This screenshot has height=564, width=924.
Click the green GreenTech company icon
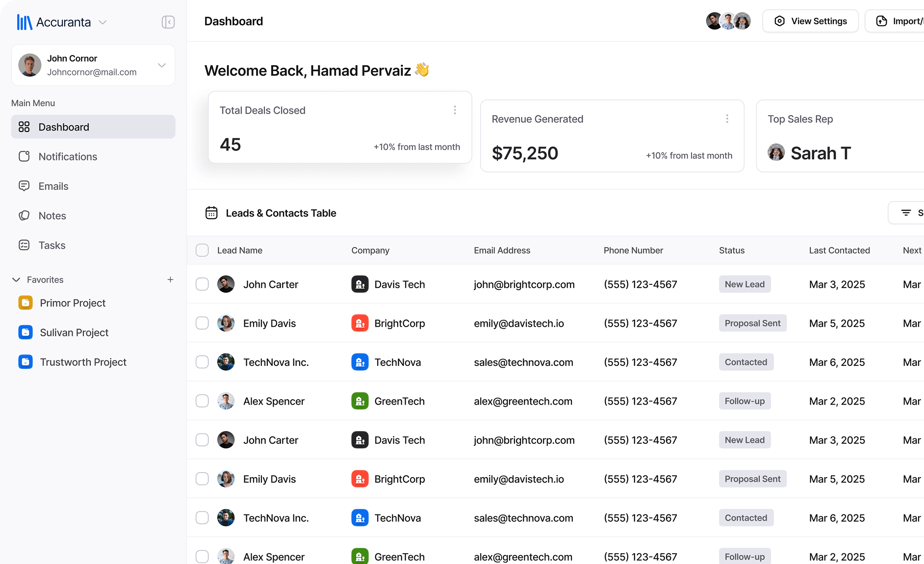[359, 401]
